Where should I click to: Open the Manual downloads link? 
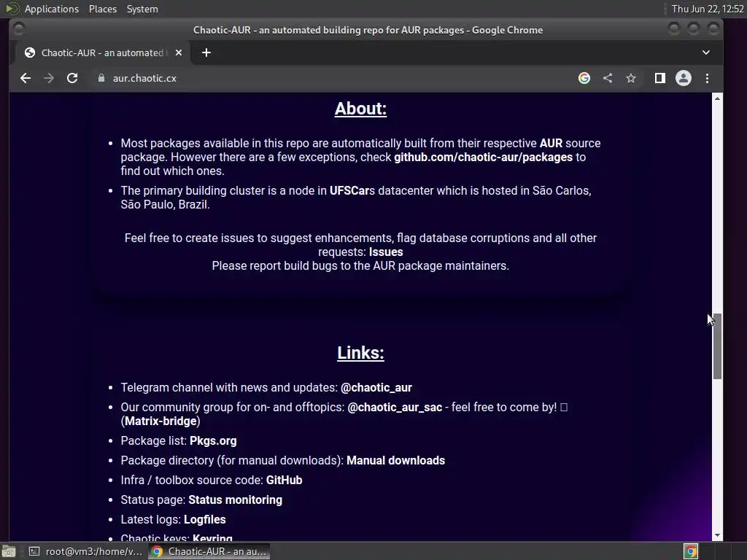396,461
